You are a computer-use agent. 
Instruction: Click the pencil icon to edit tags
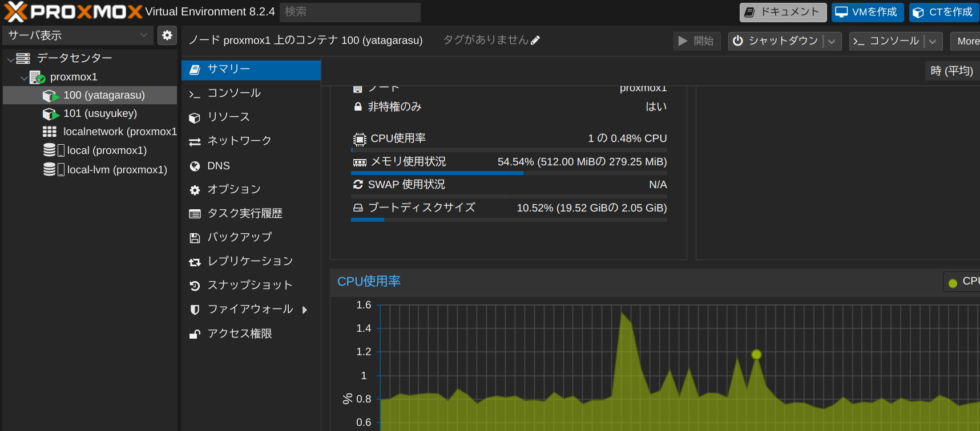[535, 40]
